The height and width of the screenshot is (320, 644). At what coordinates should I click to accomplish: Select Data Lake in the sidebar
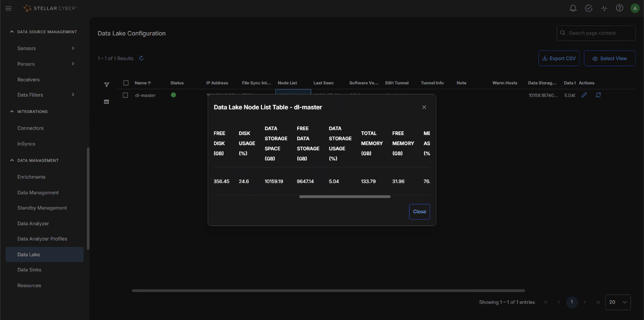pos(44,254)
